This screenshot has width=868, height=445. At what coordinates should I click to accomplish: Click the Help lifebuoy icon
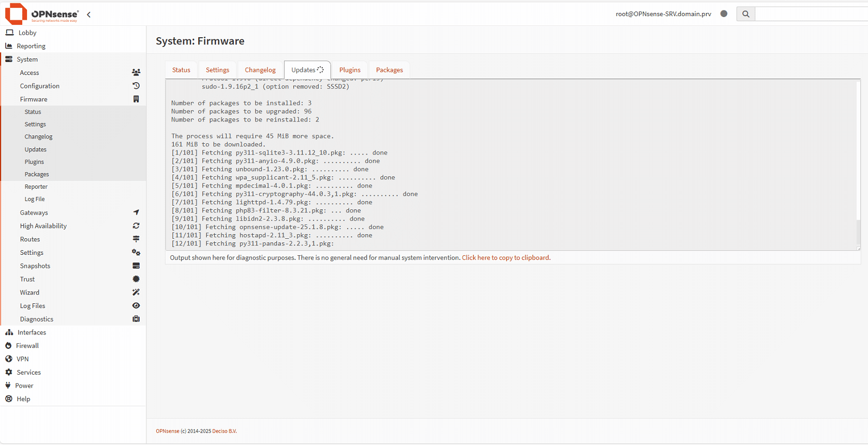tap(9, 399)
